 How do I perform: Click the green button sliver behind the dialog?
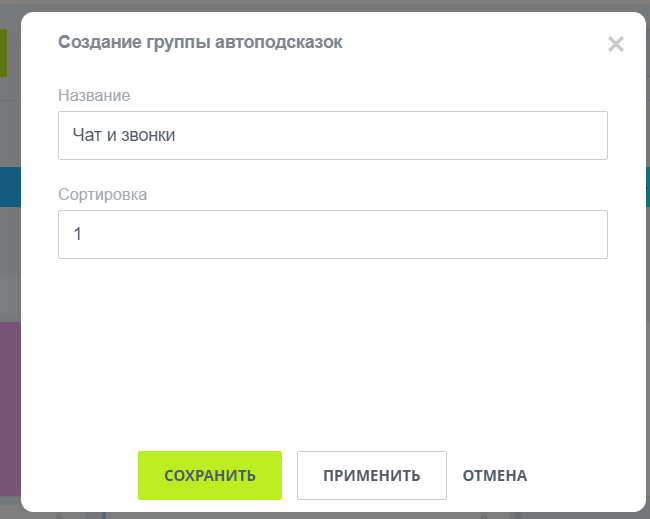3,52
